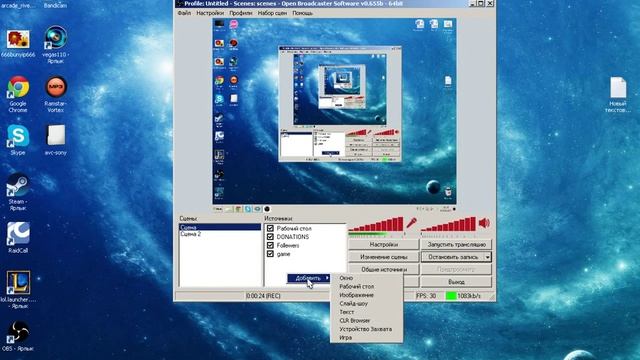The image size is (640, 360).
Task: Open the Skype desktop icon
Action: [x=18, y=140]
